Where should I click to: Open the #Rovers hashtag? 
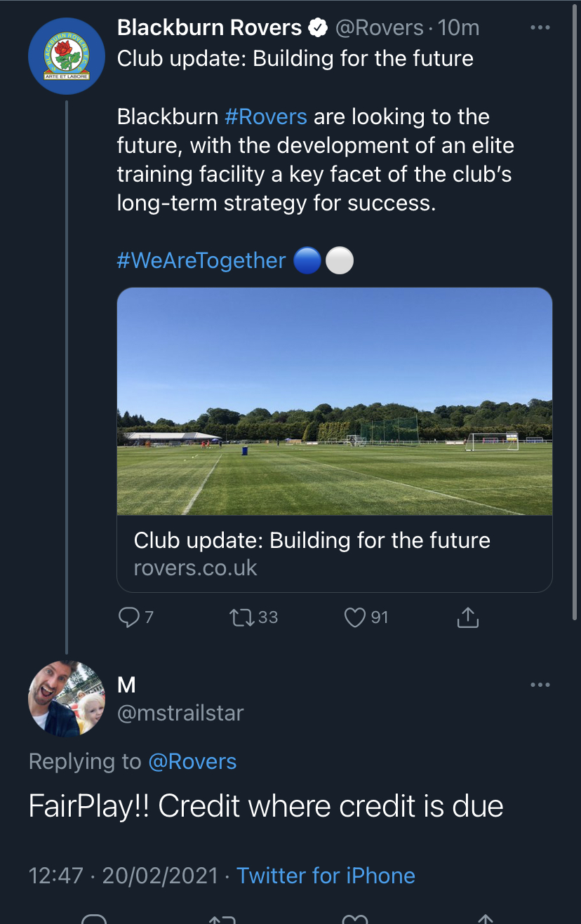(266, 116)
